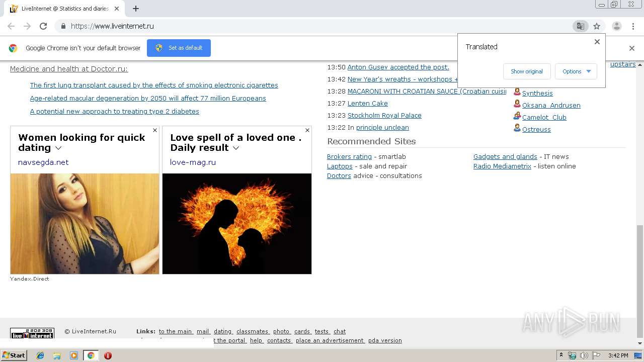Open 'Medicine and health at Doctor.ru' link
This screenshot has width=644, height=362.
click(69, 69)
